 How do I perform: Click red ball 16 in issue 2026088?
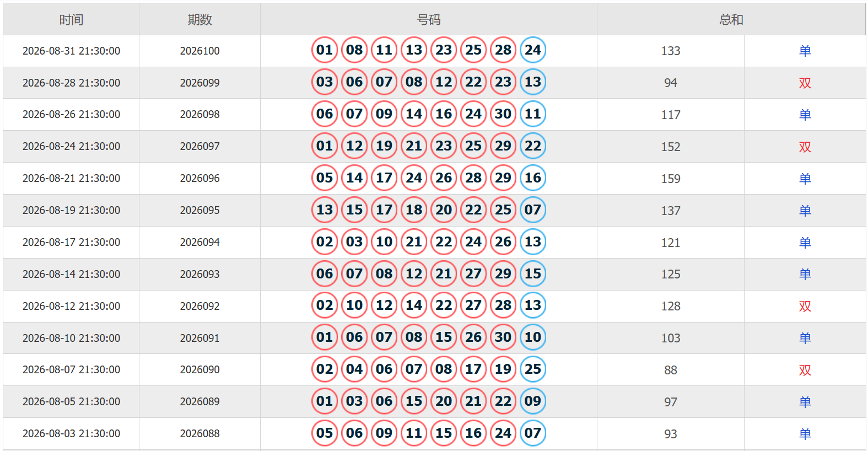point(473,433)
